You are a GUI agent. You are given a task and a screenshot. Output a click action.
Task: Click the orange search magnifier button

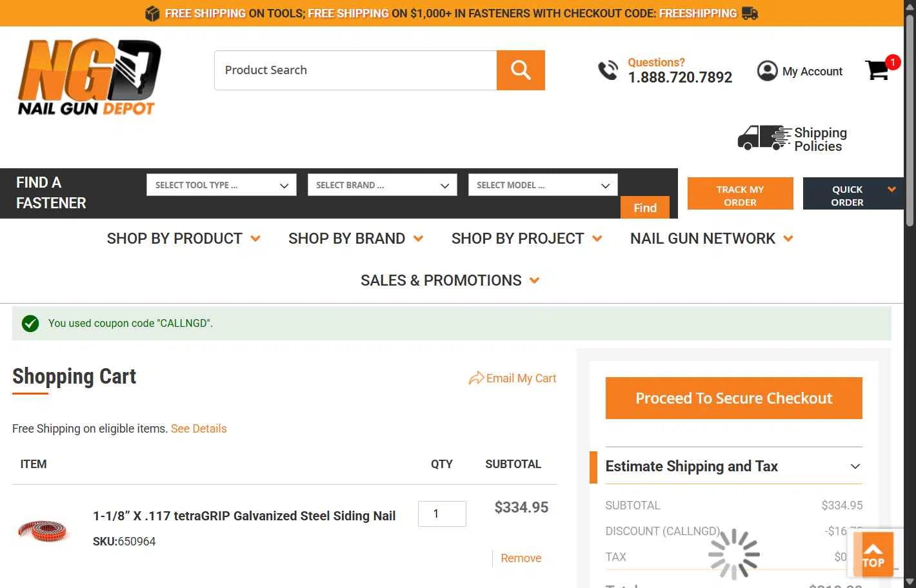point(521,70)
